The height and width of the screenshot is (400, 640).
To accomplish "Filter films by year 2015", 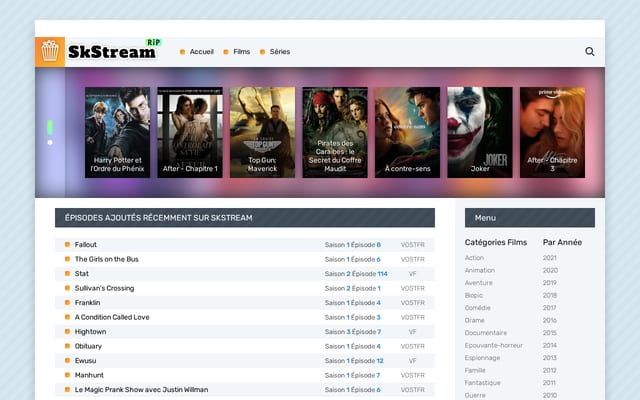I will click(550, 333).
